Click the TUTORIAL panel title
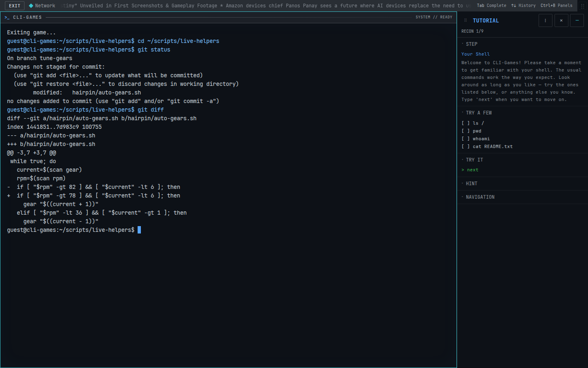The image size is (588, 368). (x=486, y=21)
